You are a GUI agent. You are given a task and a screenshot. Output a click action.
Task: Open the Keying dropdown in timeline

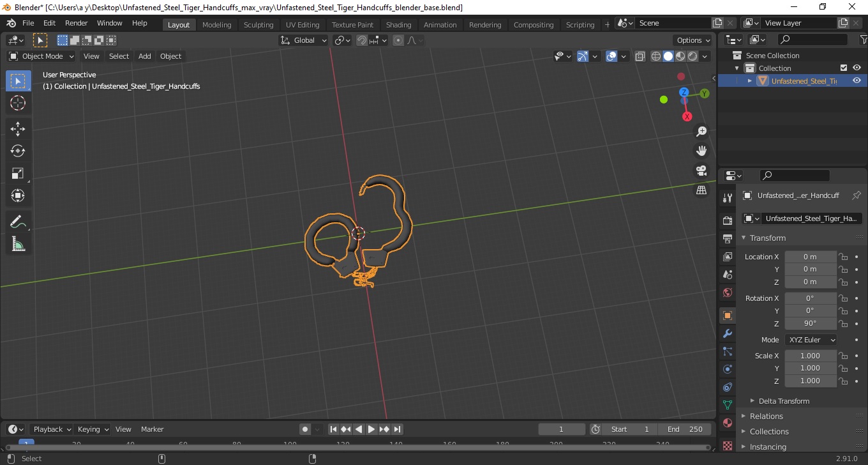92,429
